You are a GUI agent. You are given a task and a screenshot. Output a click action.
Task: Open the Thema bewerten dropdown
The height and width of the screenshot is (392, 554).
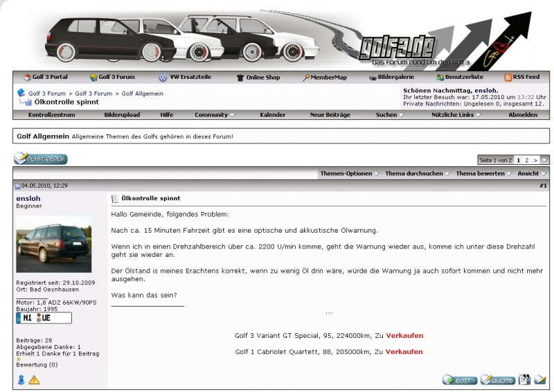[483, 173]
